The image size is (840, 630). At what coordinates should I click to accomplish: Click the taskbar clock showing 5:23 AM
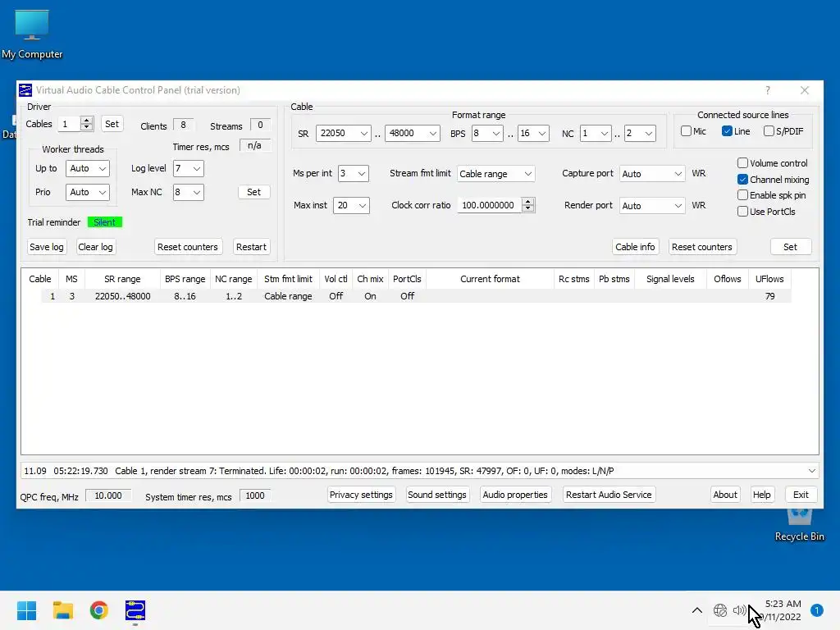click(783, 610)
